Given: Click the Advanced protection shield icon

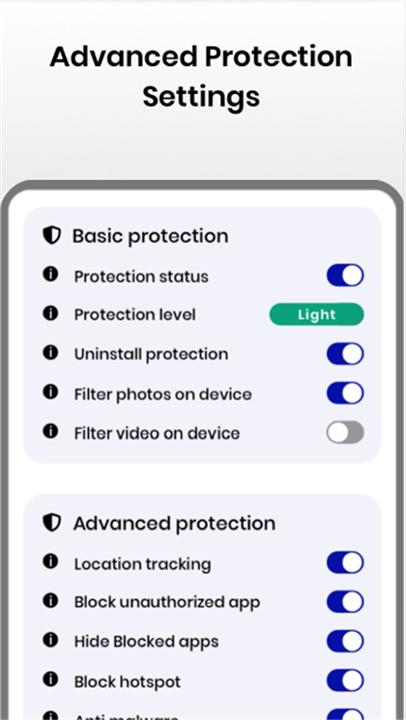Looking at the screenshot, I should 52,523.
